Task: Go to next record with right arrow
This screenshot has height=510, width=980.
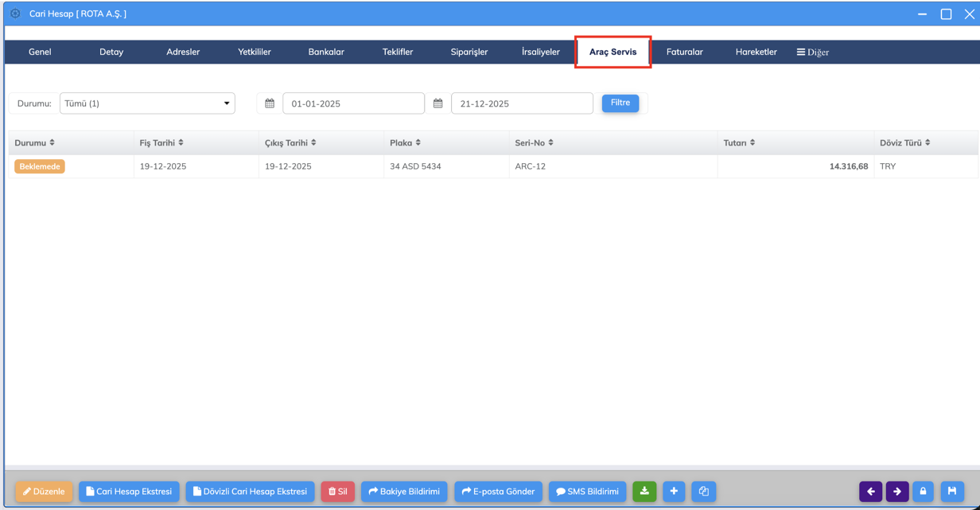Action: [x=897, y=492]
